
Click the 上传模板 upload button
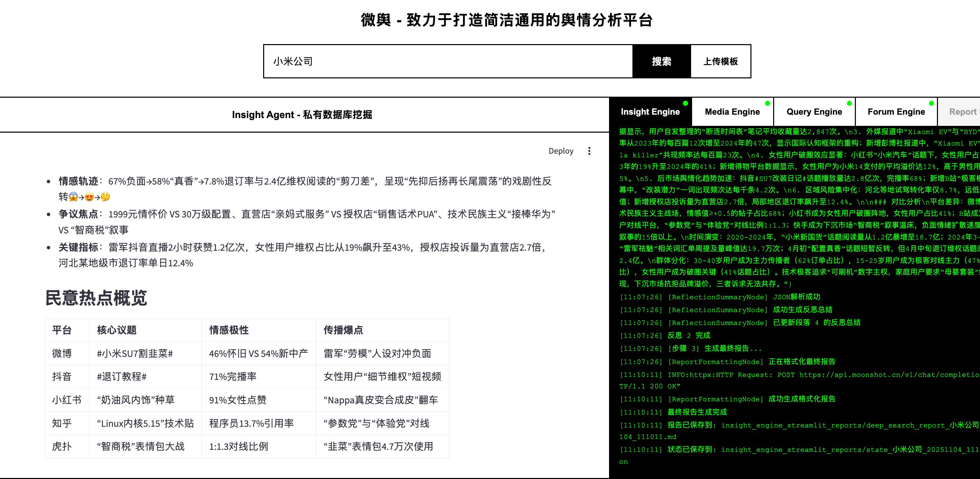pyautogui.click(x=721, y=61)
